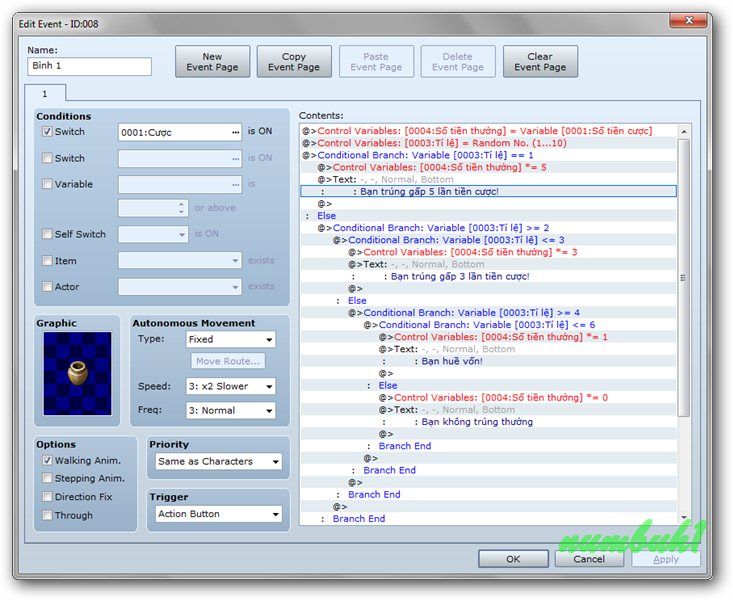Check the Through option
The image size is (733, 600).
point(47,515)
